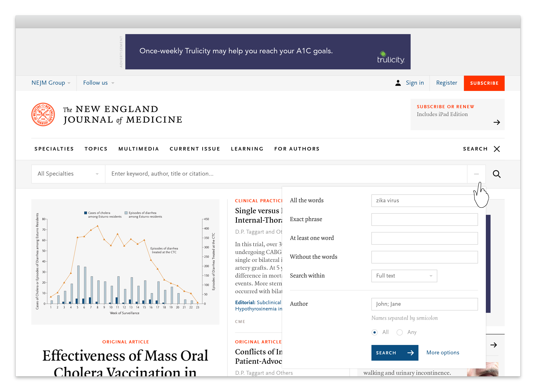Click the Subscribe or Renew heading

tap(445, 107)
